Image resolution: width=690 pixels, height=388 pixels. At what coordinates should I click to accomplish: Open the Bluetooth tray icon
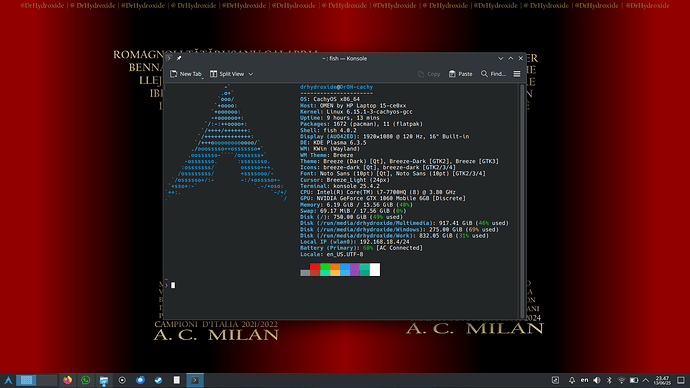(609, 380)
